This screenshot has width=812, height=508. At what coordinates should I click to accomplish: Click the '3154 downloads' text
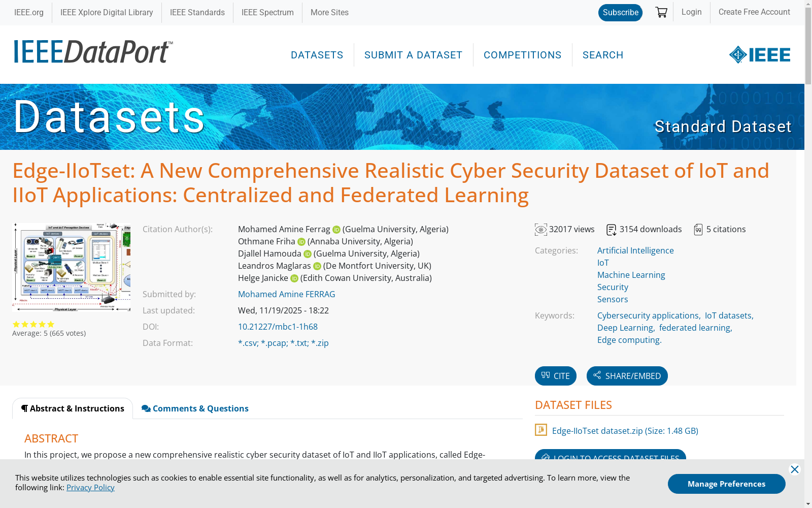point(651,229)
